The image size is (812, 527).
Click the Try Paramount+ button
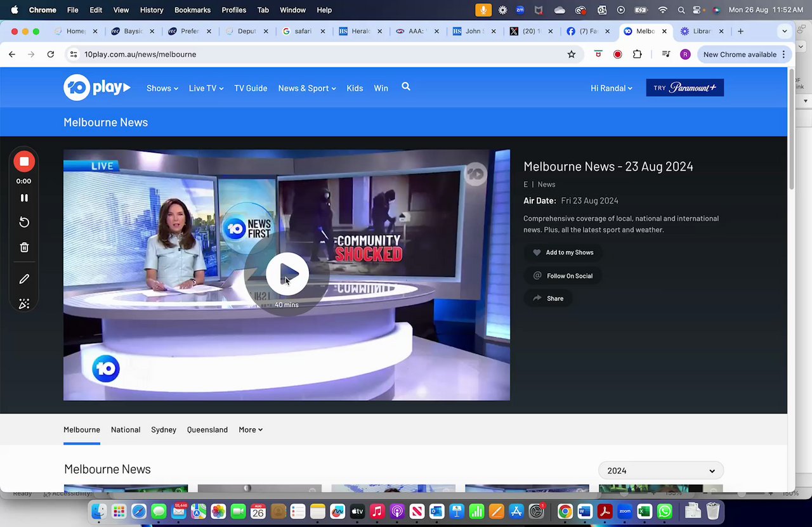(x=684, y=88)
